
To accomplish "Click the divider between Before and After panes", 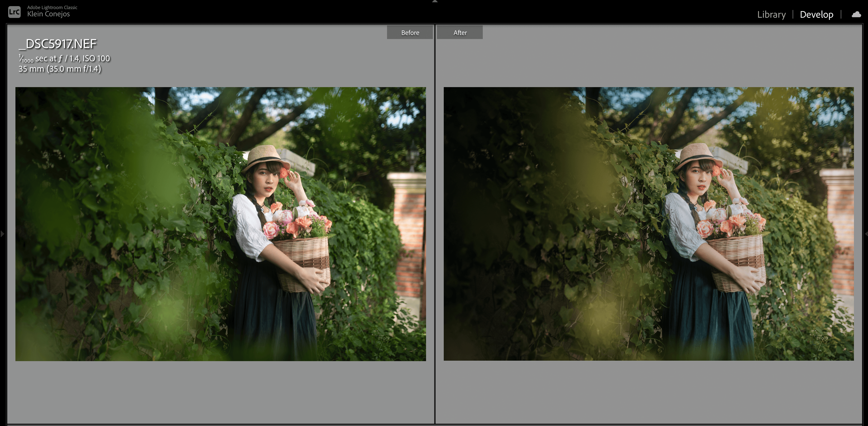I will click(435, 223).
